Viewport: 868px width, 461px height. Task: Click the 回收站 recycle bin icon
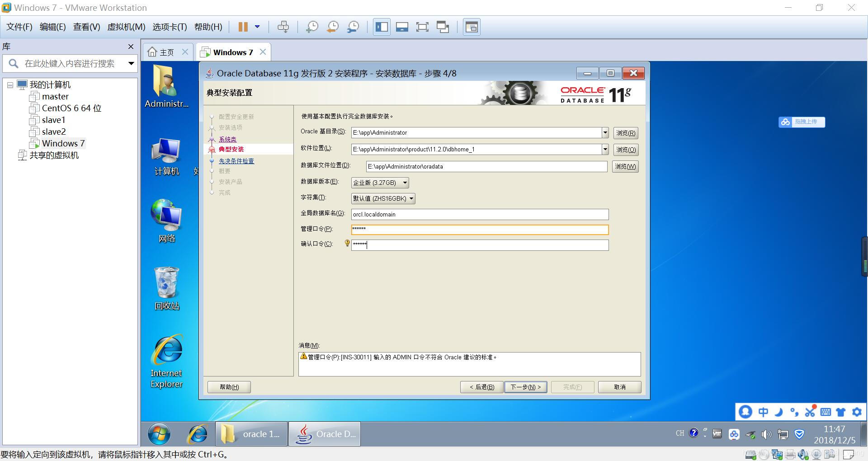pyautogui.click(x=167, y=288)
